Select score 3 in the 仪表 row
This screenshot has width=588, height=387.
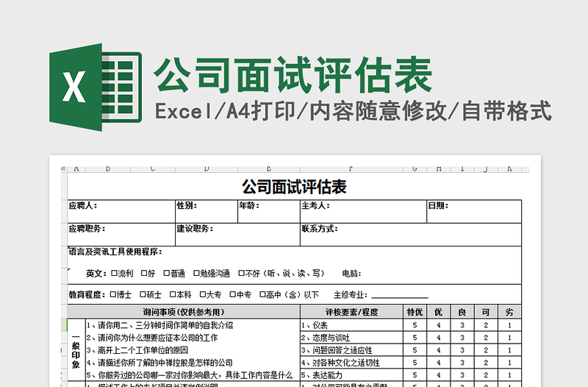(462, 325)
